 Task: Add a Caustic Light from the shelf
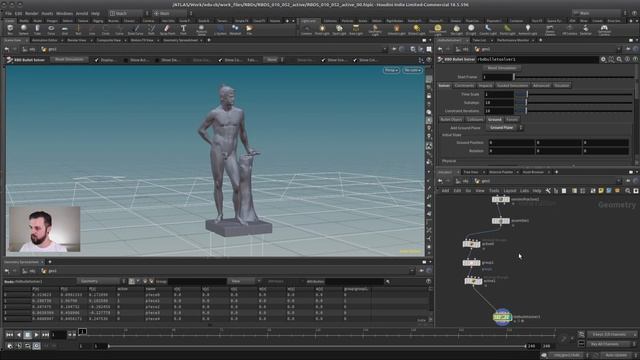pyautogui.click(x=488, y=29)
